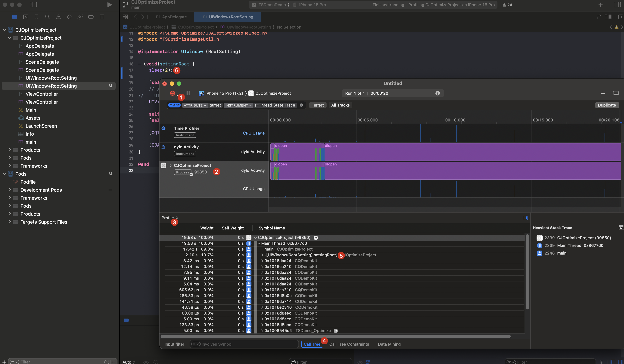The height and width of the screenshot is (364, 624).
Task: Expand the Products group under CJOptimizeProject
Action: (10, 150)
